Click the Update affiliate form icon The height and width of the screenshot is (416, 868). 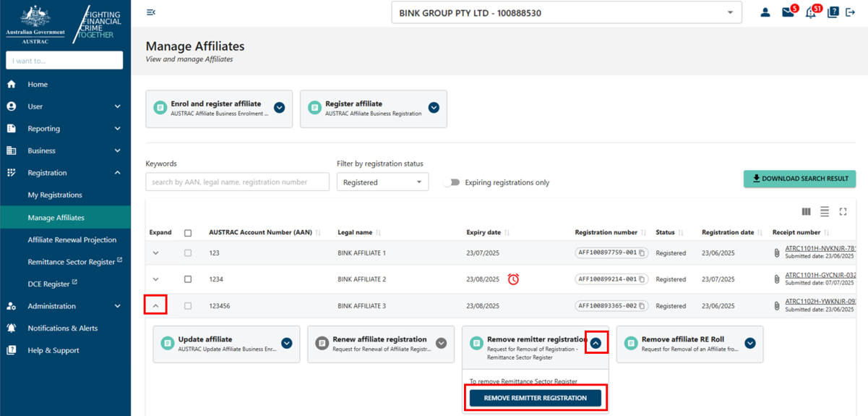[x=168, y=343]
